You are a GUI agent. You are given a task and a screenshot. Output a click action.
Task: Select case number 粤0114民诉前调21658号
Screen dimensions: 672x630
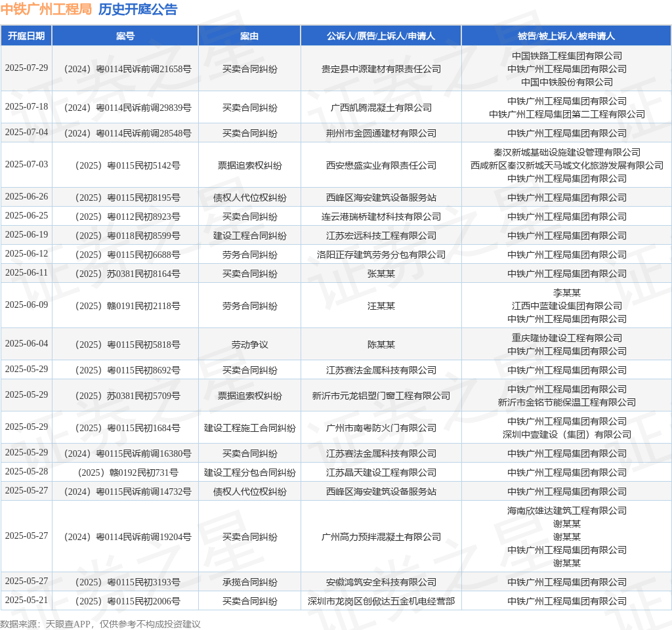tap(127, 69)
